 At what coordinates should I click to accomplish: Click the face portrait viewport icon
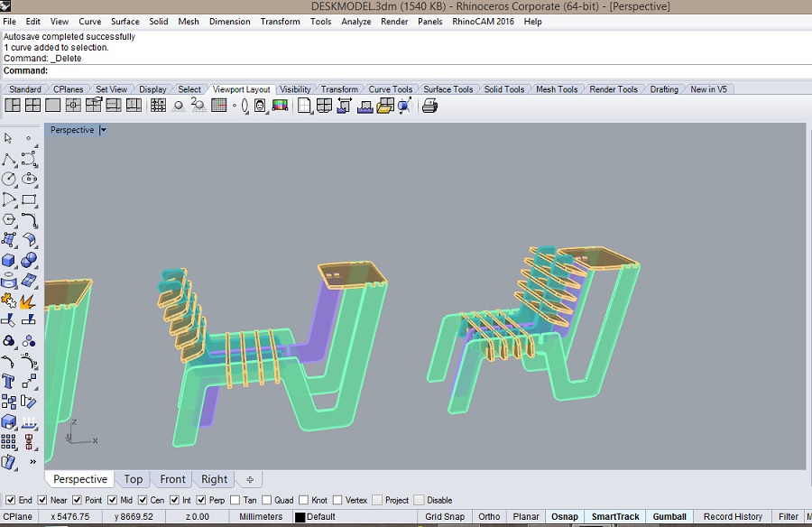pos(260,106)
